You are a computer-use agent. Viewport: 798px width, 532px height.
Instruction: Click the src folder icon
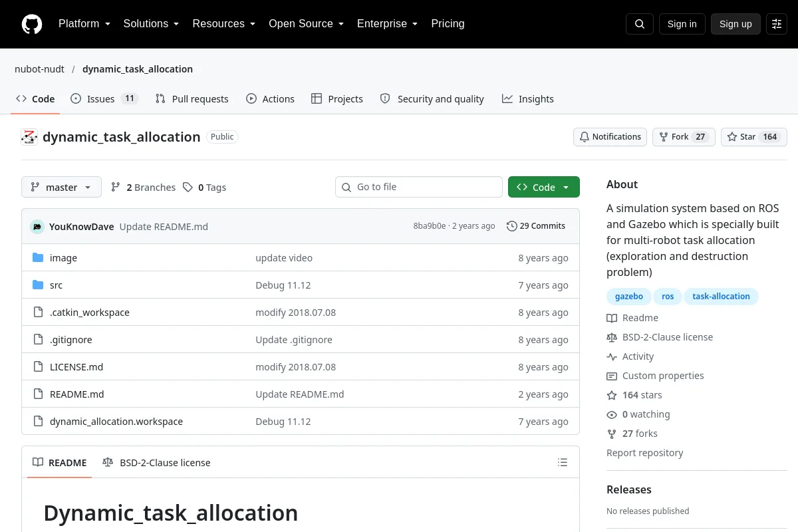38,285
